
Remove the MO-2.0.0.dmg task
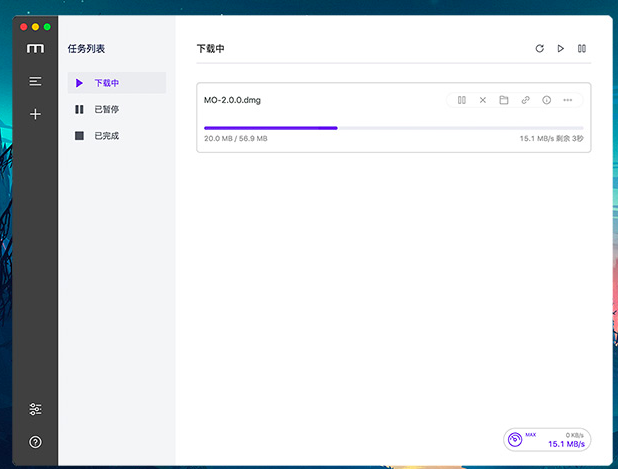[x=482, y=100]
